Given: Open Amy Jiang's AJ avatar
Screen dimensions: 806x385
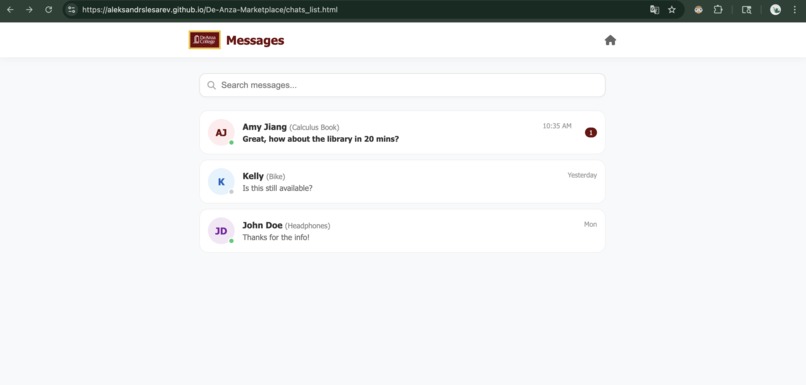Looking at the screenshot, I should pos(221,133).
